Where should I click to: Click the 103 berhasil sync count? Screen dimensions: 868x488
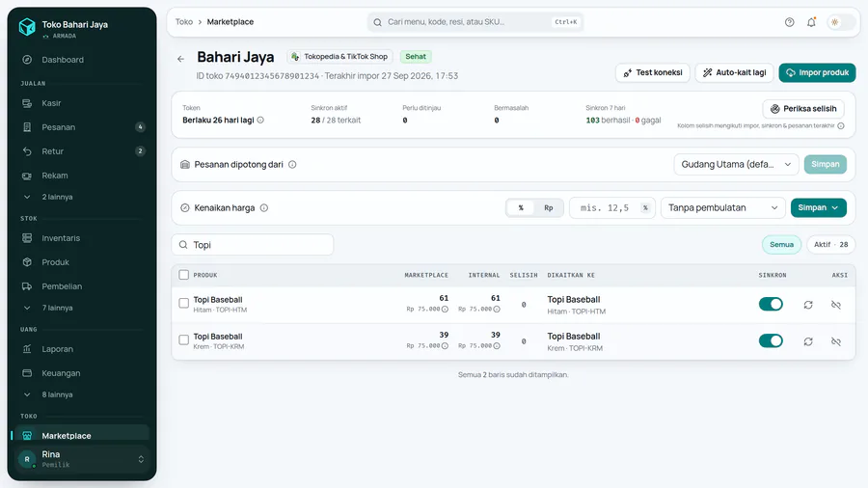[608, 120]
